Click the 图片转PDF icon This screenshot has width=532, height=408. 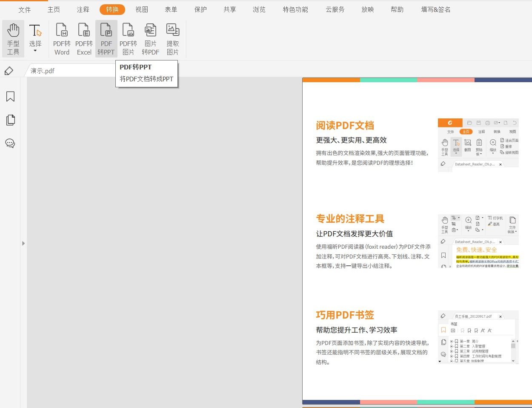pos(150,38)
